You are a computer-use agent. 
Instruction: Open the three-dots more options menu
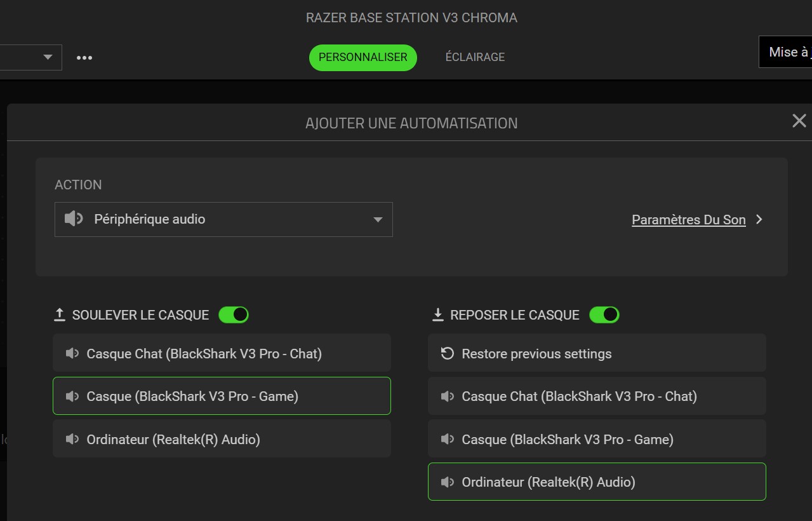84,58
